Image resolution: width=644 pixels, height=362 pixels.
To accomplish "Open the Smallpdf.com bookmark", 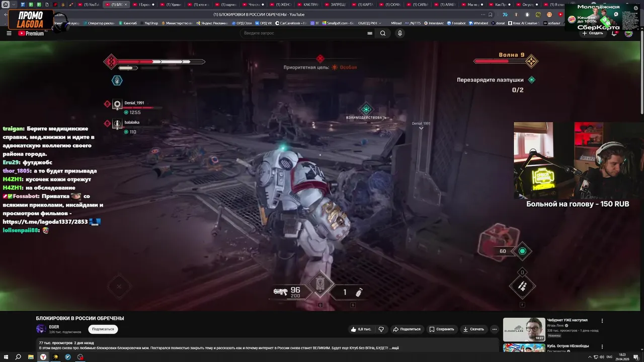I will pos(338,23).
